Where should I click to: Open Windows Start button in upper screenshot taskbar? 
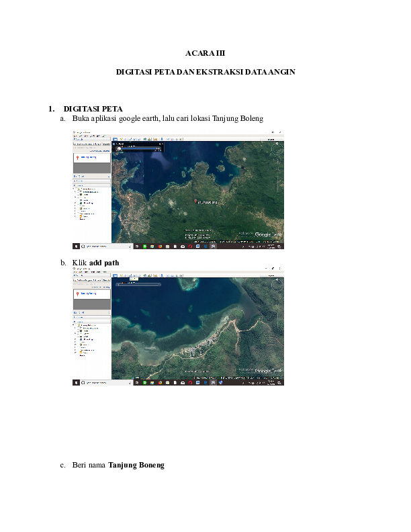coord(76,247)
